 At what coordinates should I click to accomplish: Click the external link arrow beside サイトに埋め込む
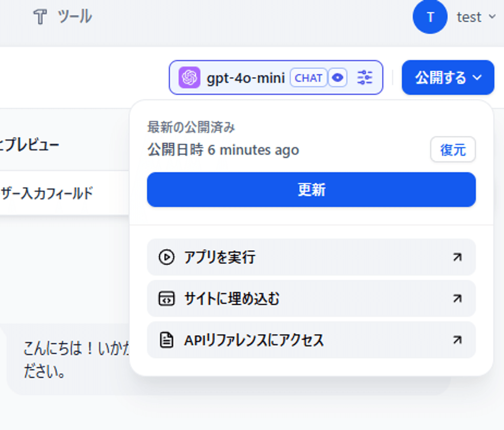click(x=457, y=299)
